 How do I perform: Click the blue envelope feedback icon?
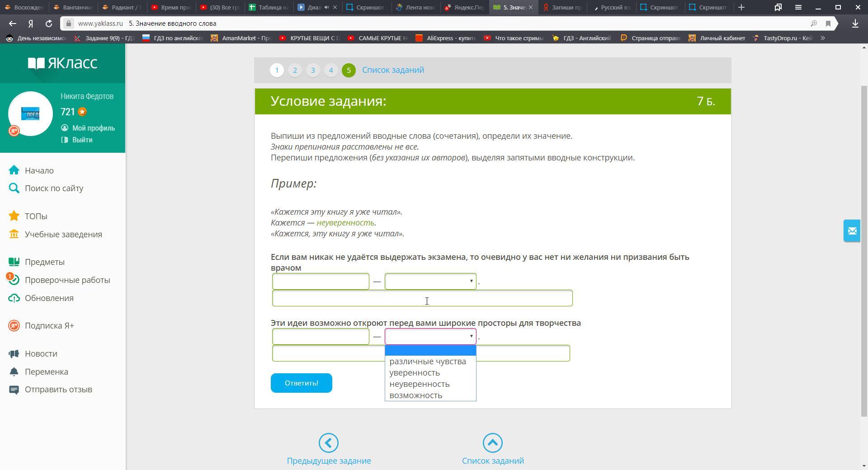[x=852, y=231]
